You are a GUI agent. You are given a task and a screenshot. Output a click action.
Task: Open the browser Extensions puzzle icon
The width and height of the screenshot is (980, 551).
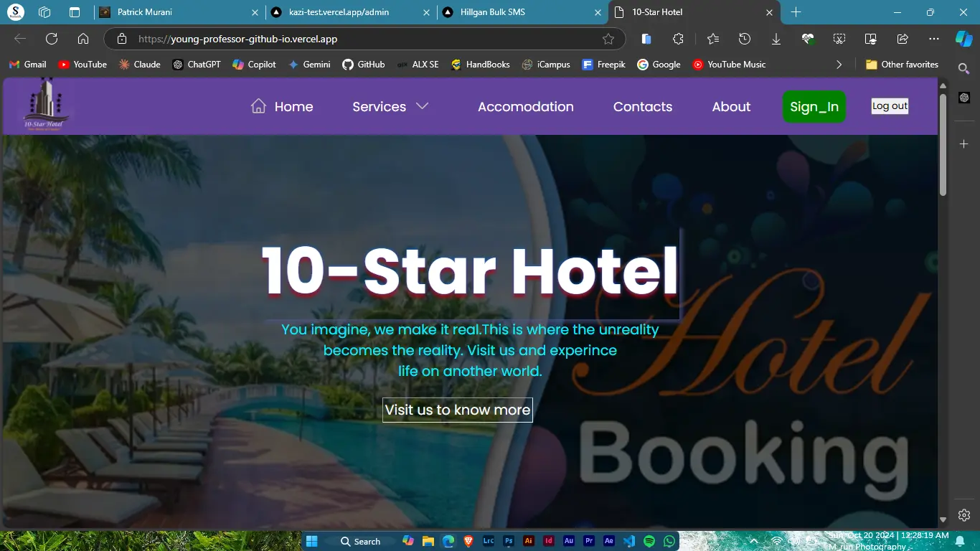pyautogui.click(x=678, y=39)
